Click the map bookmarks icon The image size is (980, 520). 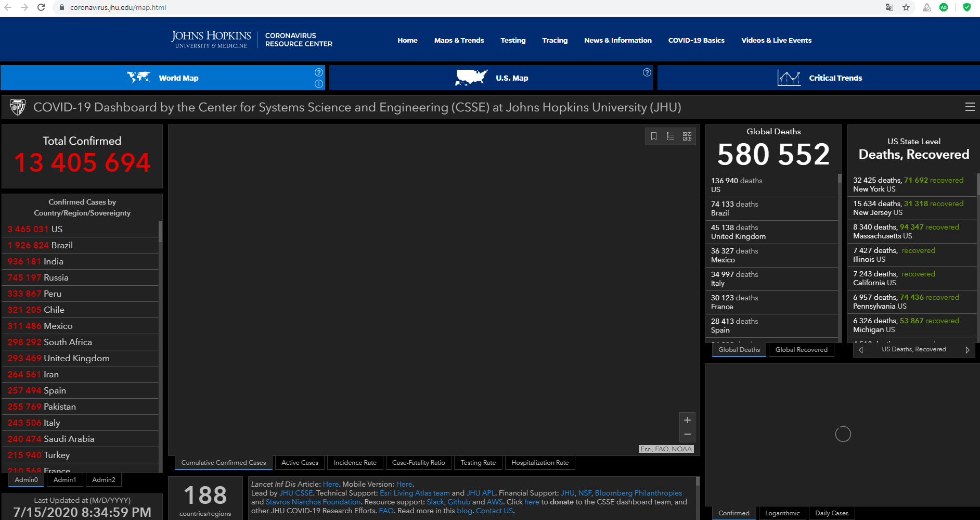coord(654,136)
